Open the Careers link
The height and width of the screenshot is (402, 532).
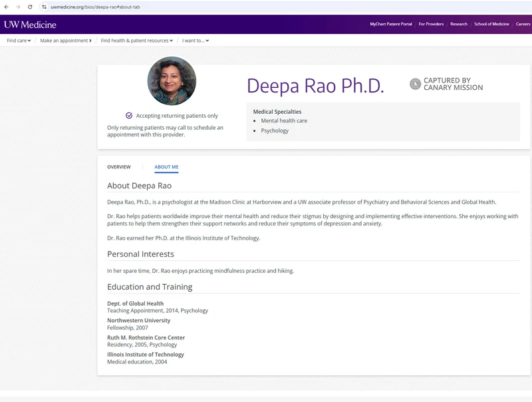pyautogui.click(x=523, y=24)
